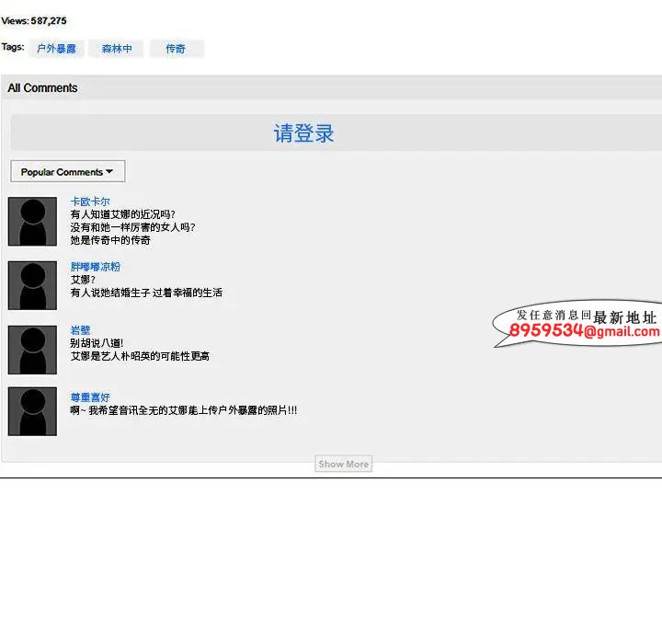Click comment text 没有和她一样厉害的女人吗?

(132, 227)
